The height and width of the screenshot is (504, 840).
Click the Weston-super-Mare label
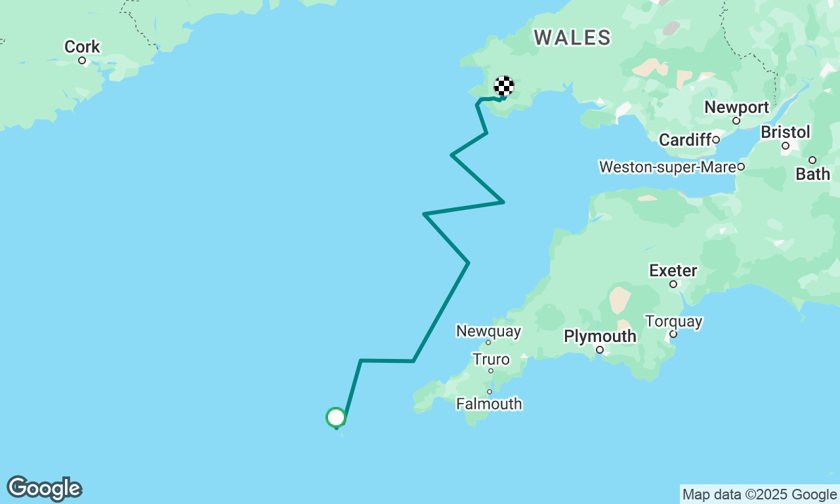(667, 167)
